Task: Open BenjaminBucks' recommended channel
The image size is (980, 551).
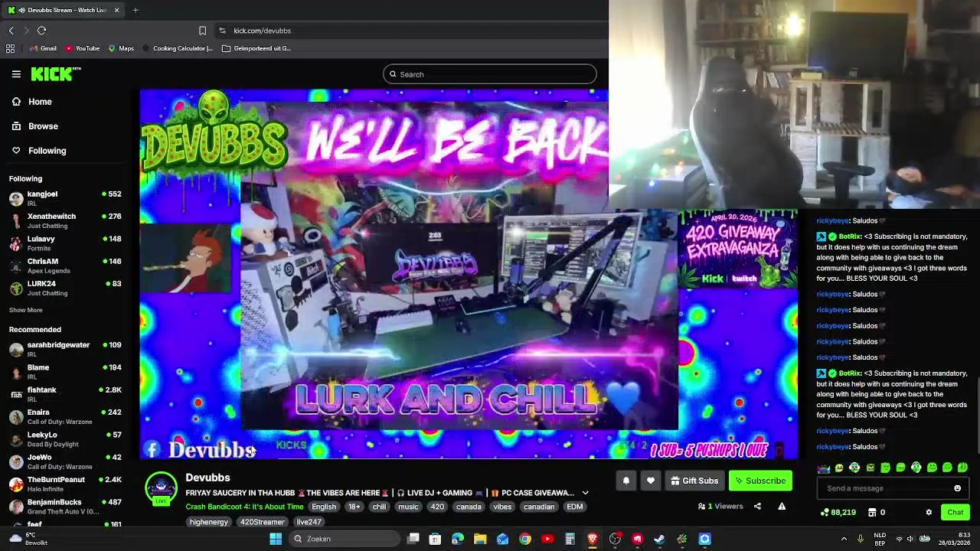Action: [65, 506]
